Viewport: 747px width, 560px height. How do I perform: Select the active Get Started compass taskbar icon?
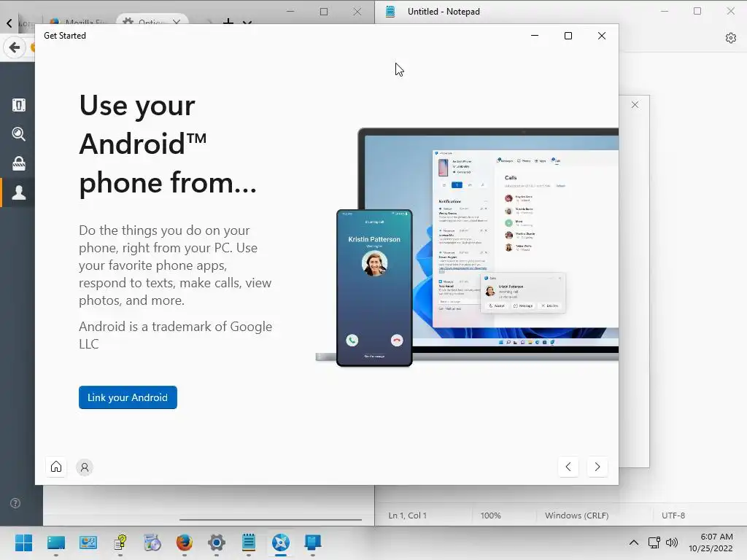(x=281, y=542)
